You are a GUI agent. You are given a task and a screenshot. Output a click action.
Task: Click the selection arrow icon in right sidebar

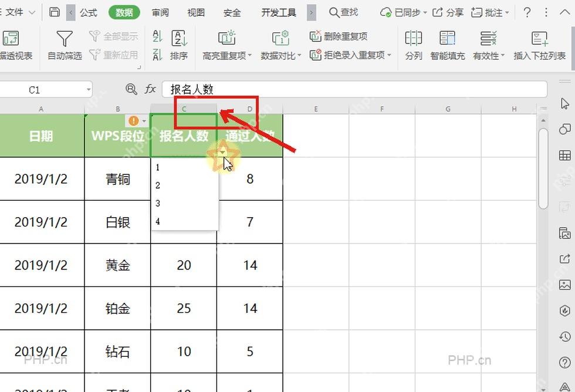pyautogui.click(x=564, y=104)
